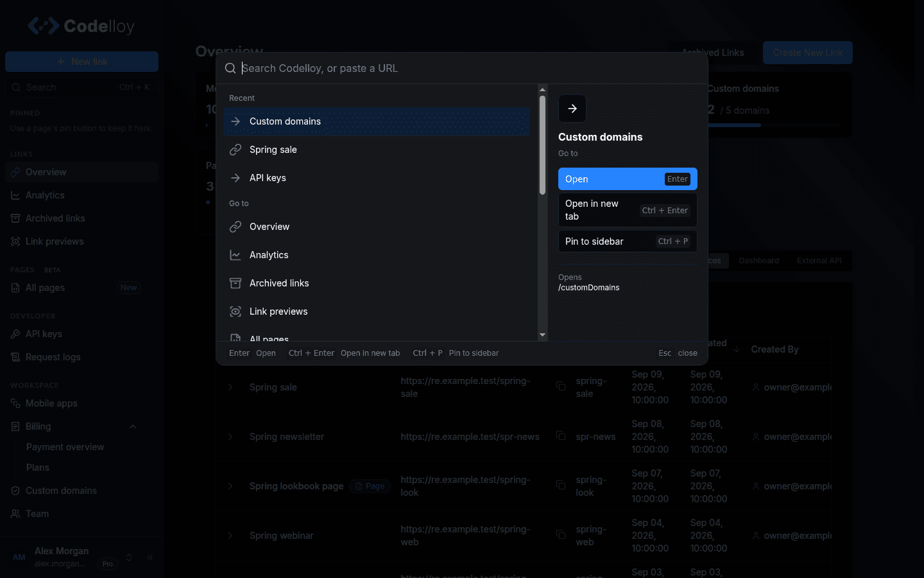Click the Open button with Enter hint
Viewport: 924px width, 578px height.
(628, 179)
